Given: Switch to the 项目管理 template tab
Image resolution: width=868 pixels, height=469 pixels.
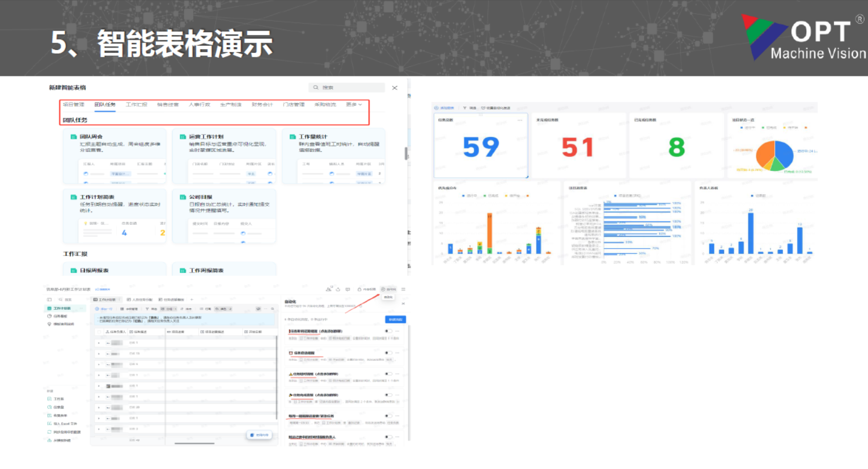Looking at the screenshot, I should point(74,104).
